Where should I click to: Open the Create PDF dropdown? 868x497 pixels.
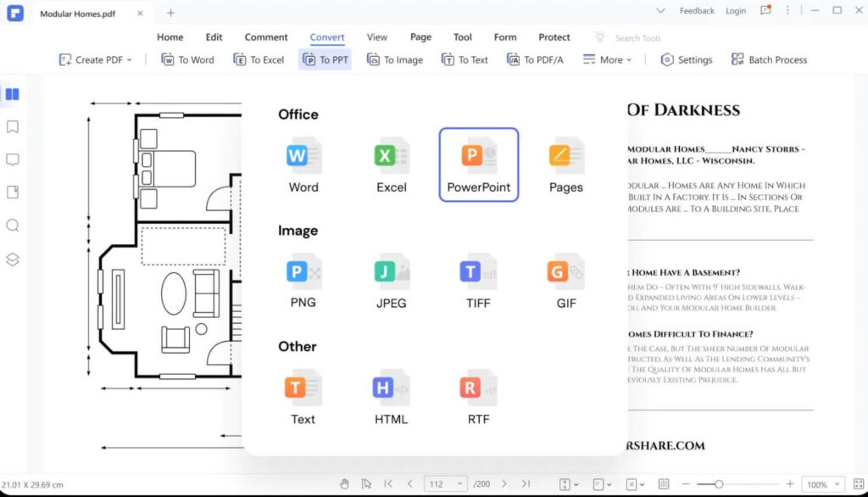click(95, 60)
